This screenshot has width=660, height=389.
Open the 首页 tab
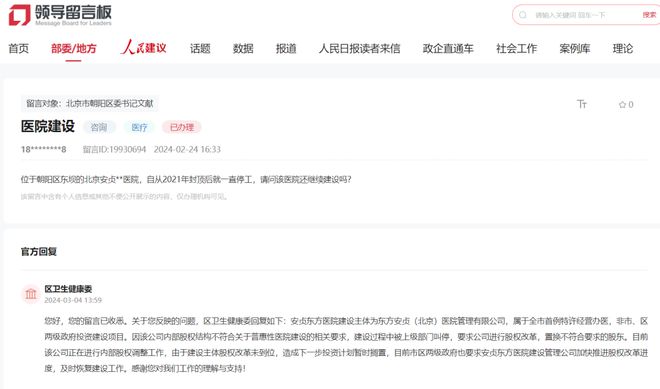pyautogui.click(x=19, y=48)
